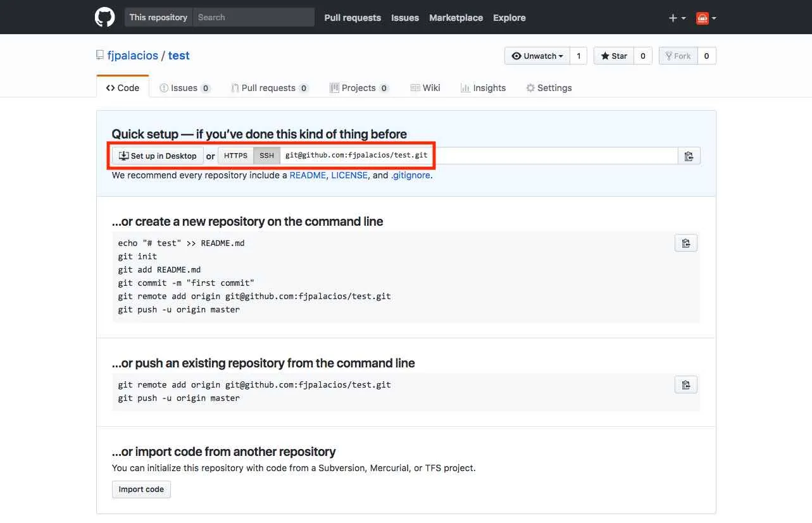
Task: Open the Insights tab
Action: click(483, 88)
